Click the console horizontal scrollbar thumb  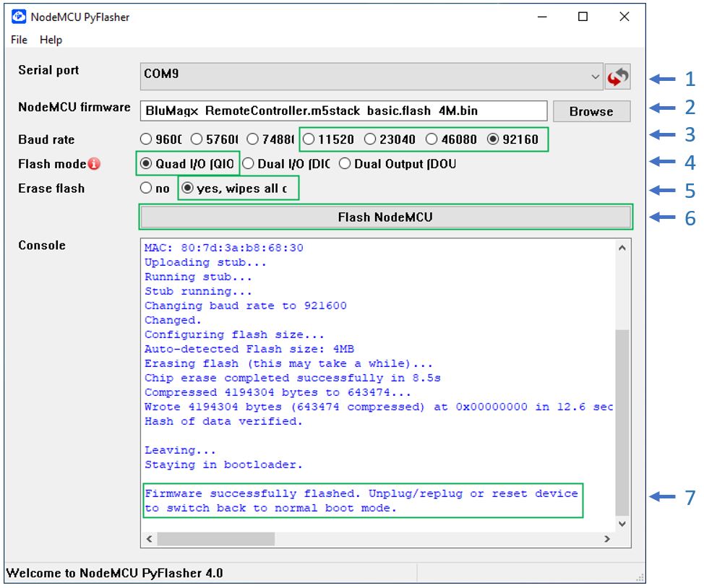216,539
